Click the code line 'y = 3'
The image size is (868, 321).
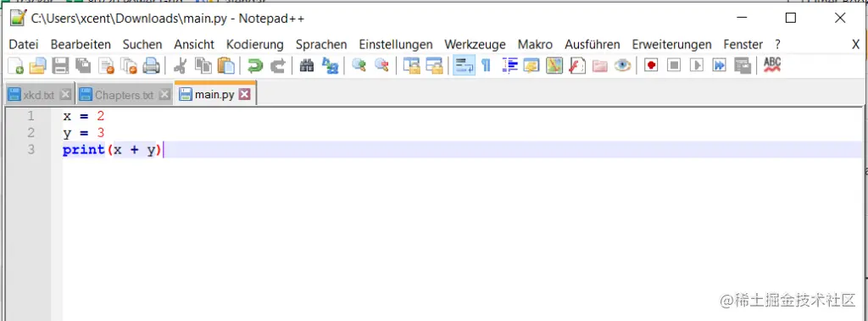pos(84,133)
